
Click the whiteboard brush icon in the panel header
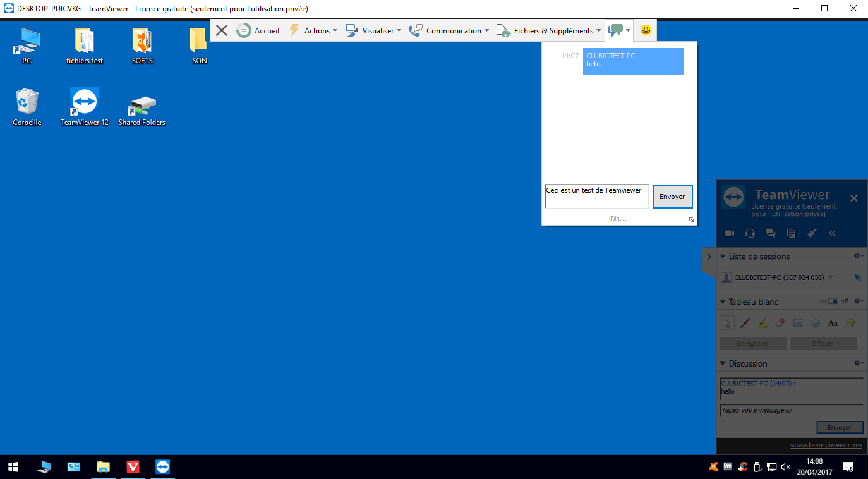812,233
